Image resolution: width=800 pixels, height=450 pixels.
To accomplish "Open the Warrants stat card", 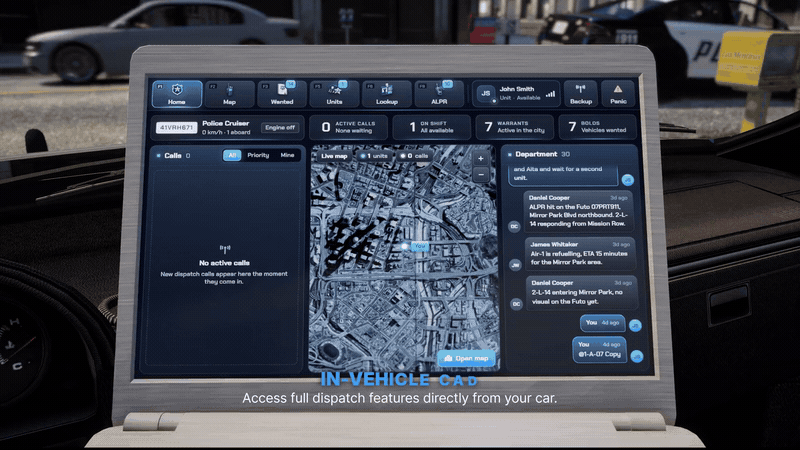I will [515, 127].
